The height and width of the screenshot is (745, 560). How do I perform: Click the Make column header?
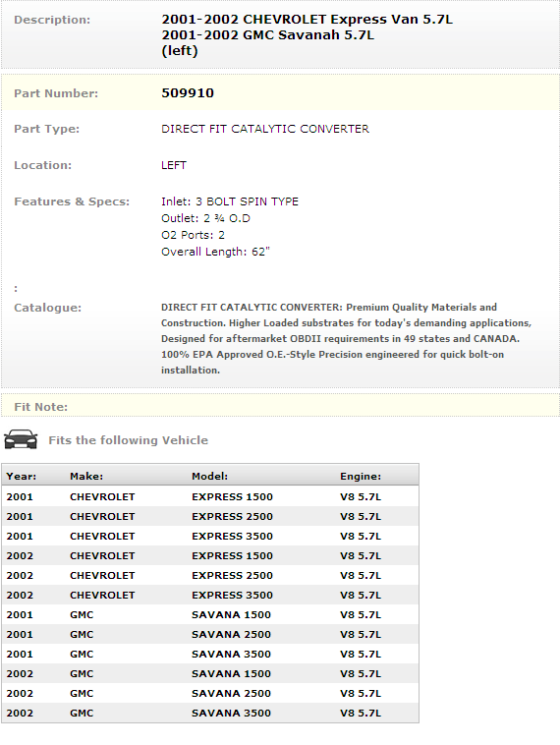pos(86,476)
